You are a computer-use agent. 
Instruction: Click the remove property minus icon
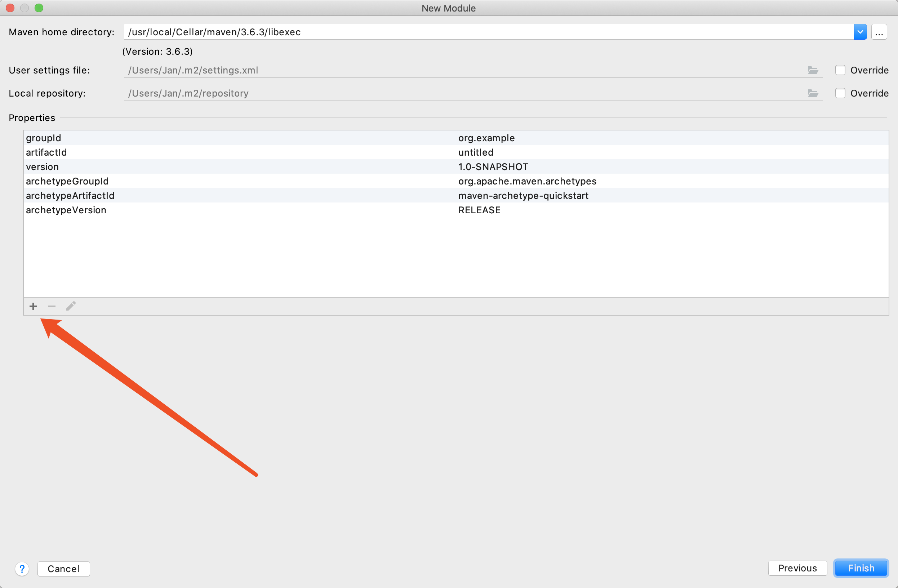click(x=52, y=306)
